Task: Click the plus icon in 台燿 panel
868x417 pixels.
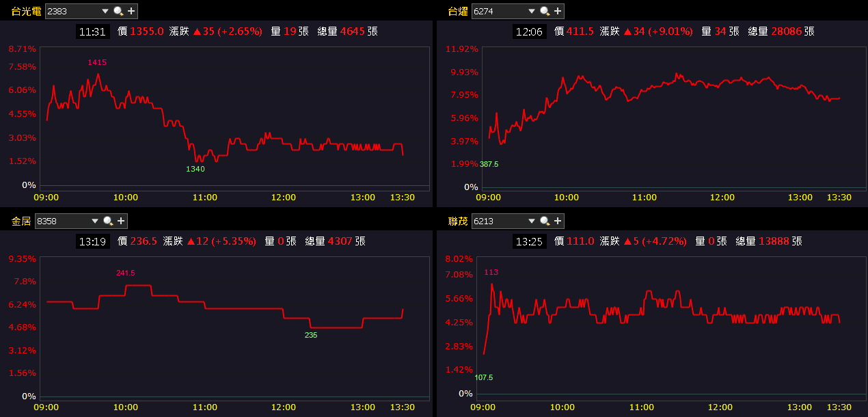Action: pos(558,11)
